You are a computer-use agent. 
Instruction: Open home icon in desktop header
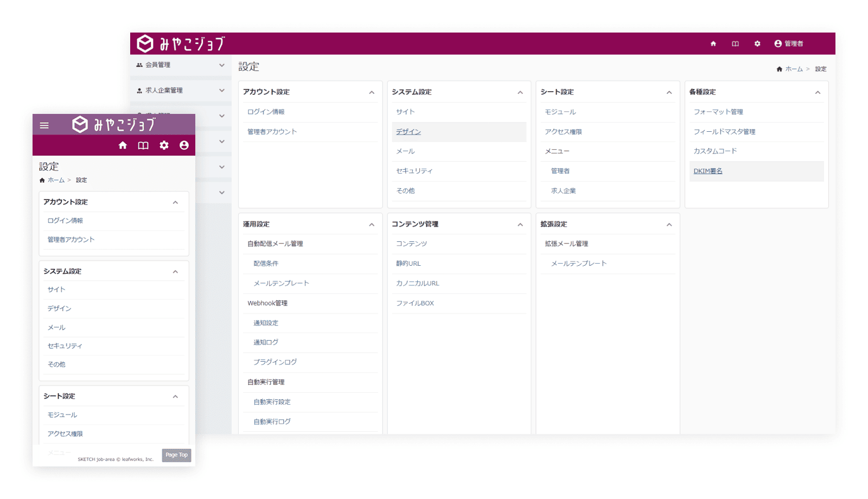point(713,44)
